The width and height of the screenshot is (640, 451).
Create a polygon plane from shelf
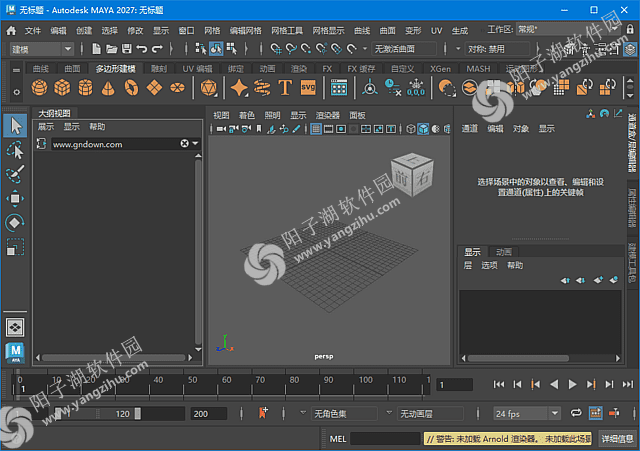[x=154, y=87]
